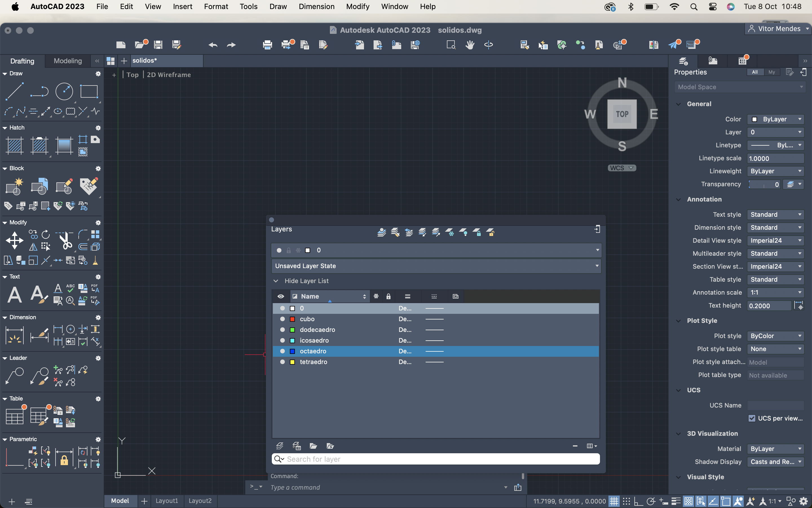Activate the Pan hand tool
The image size is (812, 508).
[470, 45]
